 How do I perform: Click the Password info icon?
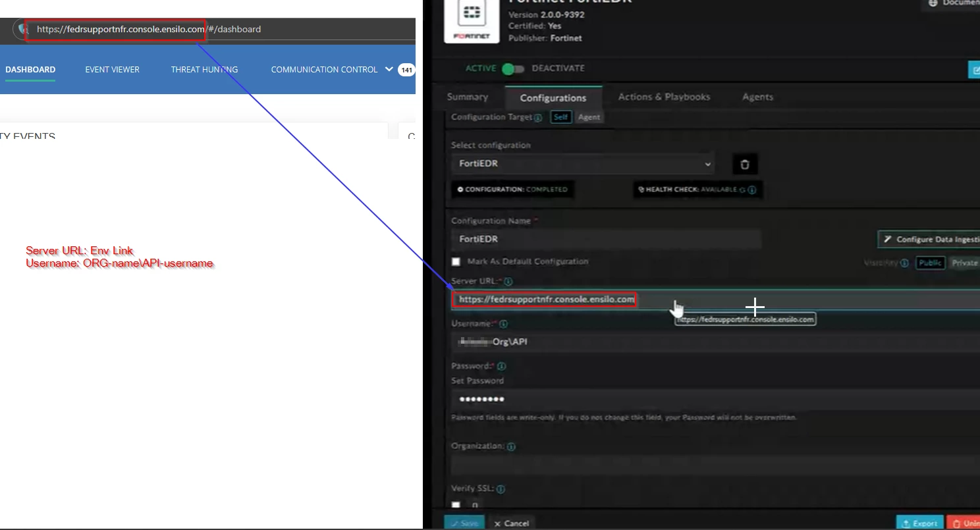coord(502,366)
